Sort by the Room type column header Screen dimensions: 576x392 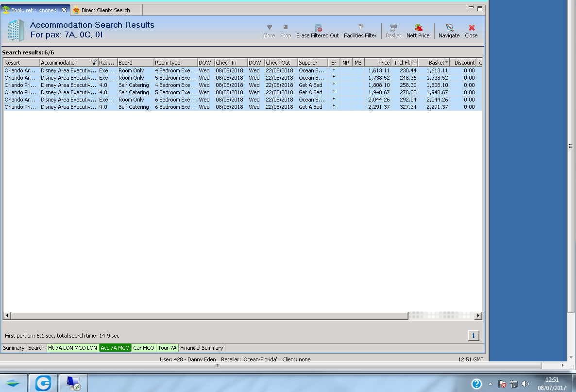tap(176, 63)
